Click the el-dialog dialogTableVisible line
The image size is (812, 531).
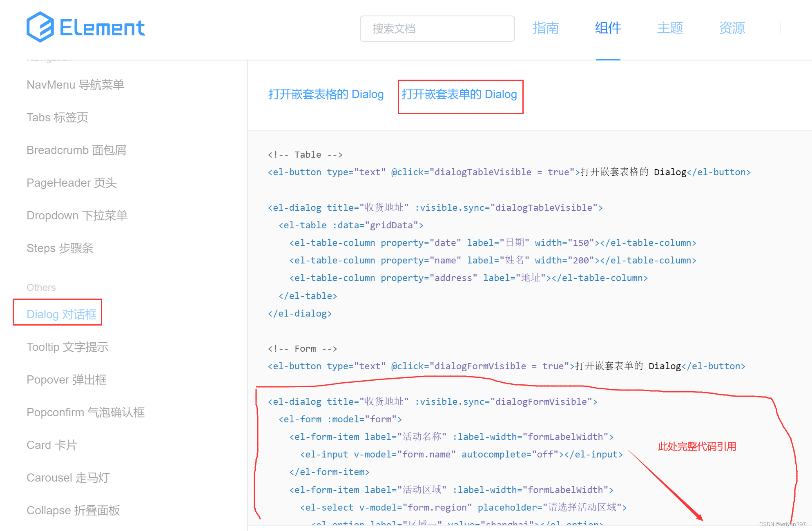click(x=435, y=207)
